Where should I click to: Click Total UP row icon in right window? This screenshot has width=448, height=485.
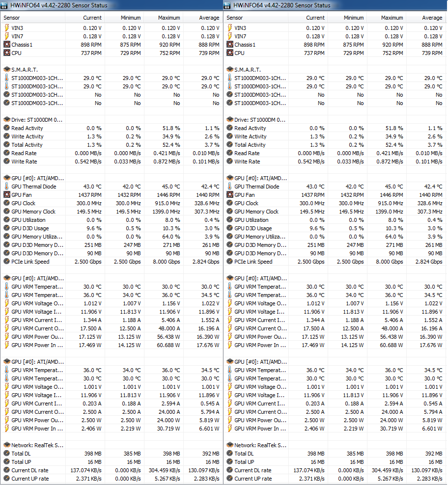(230, 462)
